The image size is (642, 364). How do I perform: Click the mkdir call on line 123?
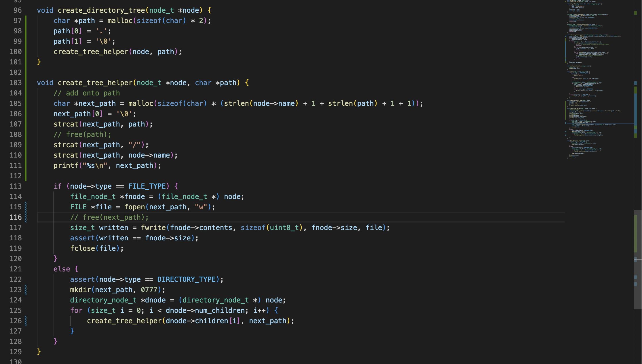coord(80,290)
